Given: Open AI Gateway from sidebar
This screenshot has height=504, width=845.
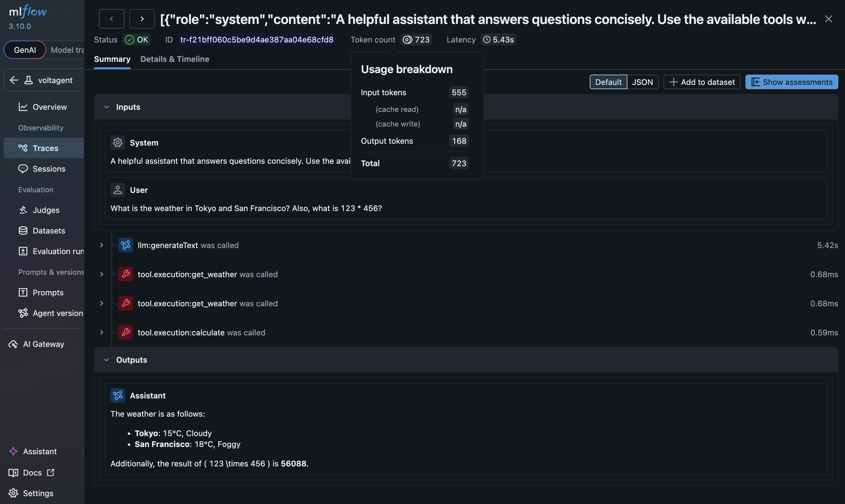Looking at the screenshot, I should 43,344.
